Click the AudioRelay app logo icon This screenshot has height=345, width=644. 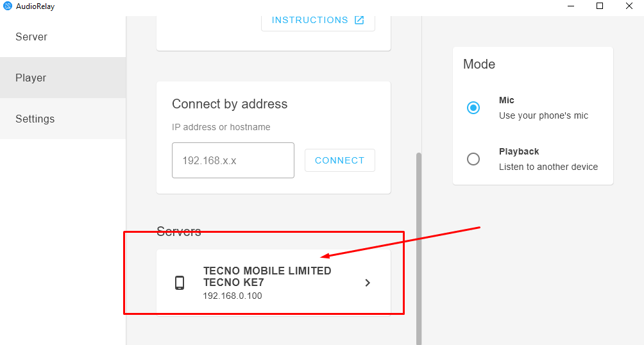pyautogui.click(x=8, y=6)
